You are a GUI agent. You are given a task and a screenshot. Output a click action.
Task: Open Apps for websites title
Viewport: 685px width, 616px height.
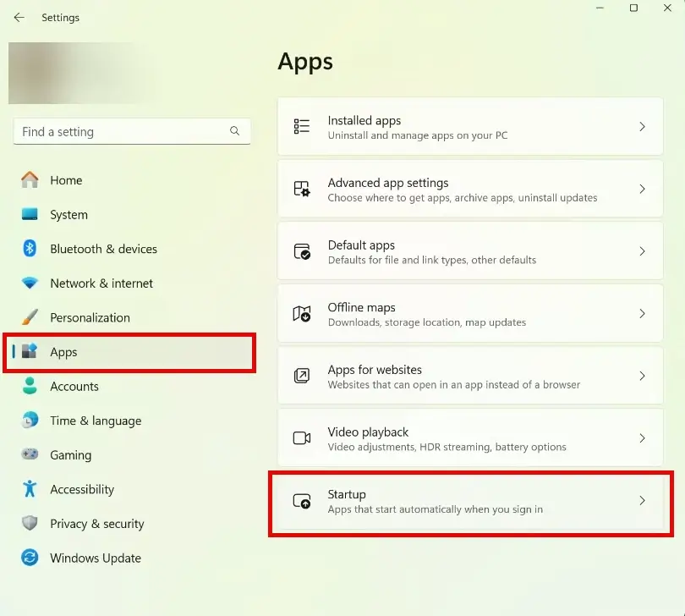(x=375, y=370)
